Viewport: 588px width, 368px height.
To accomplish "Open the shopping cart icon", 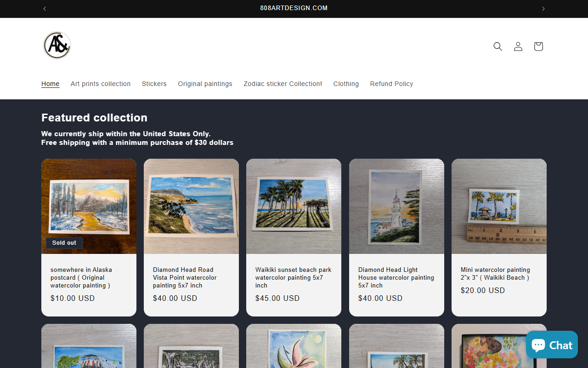I will coord(538,46).
